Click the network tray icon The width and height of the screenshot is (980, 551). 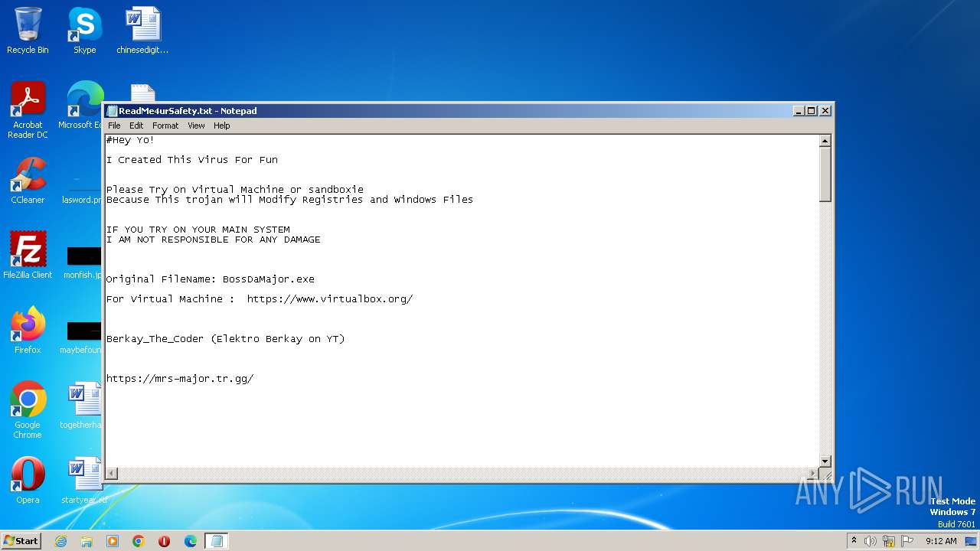pos(889,541)
